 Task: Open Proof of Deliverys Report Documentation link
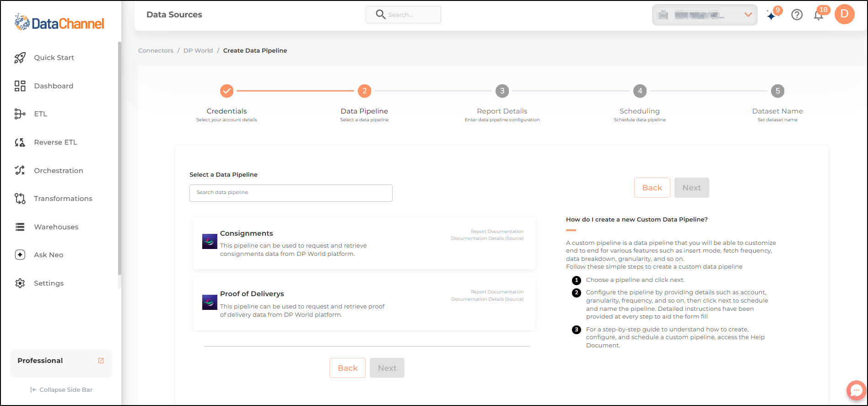click(497, 292)
